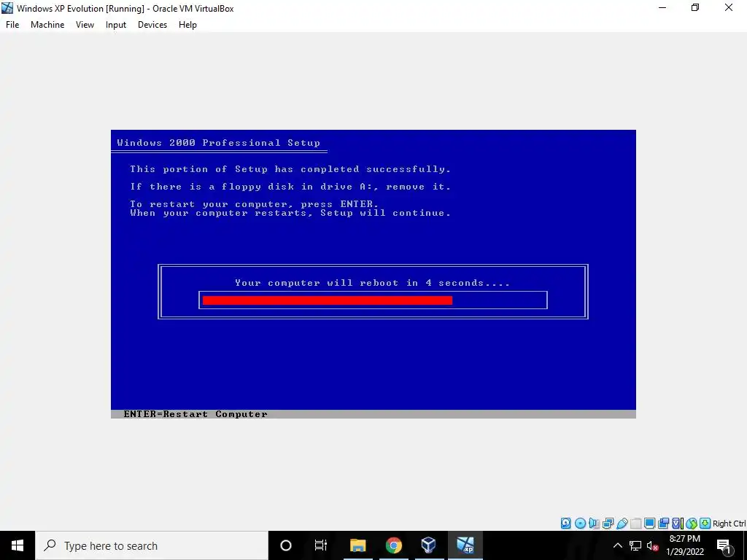
Task: Click the audio indicator icon in VirtualBox status bar
Action: (x=594, y=524)
